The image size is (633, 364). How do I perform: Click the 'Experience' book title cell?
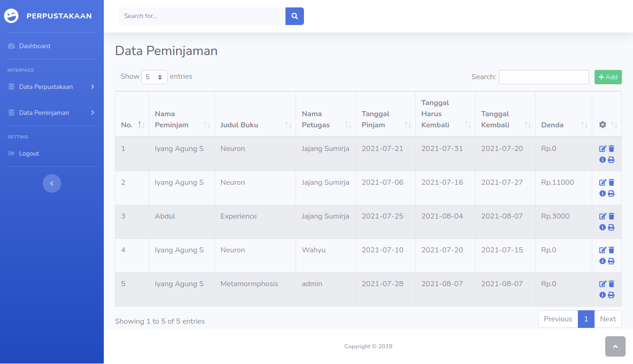(255, 222)
